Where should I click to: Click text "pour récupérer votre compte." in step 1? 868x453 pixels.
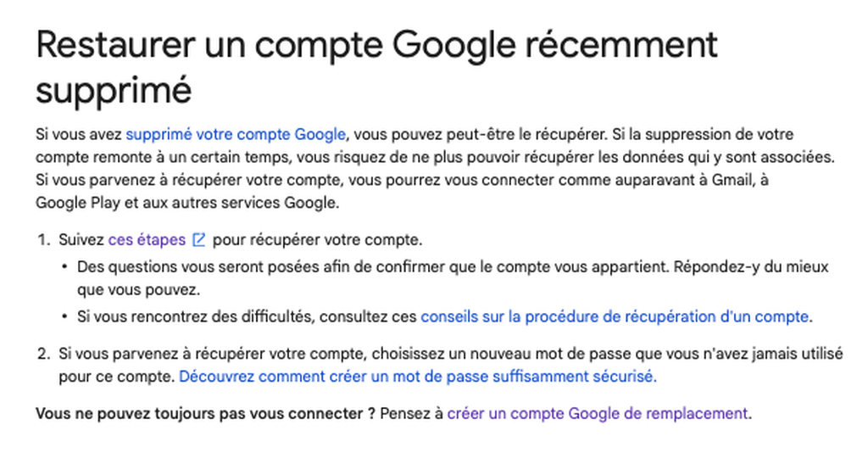[x=317, y=240]
